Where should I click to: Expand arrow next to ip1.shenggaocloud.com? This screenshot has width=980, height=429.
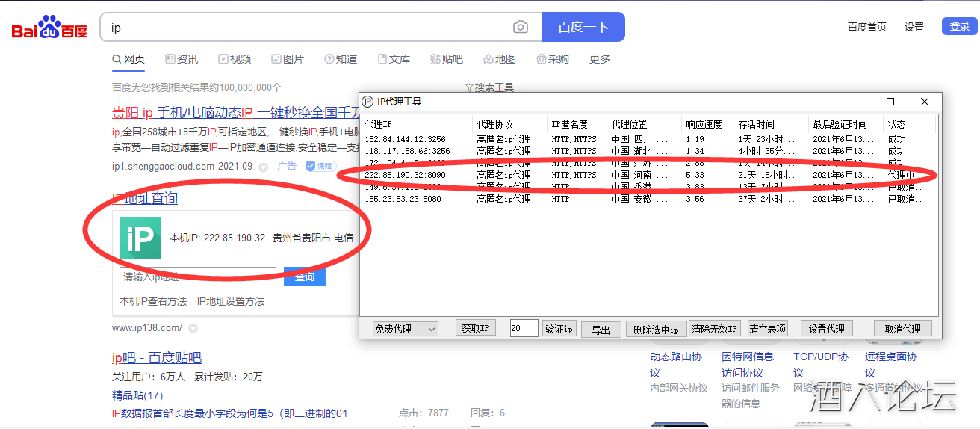coord(263,167)
